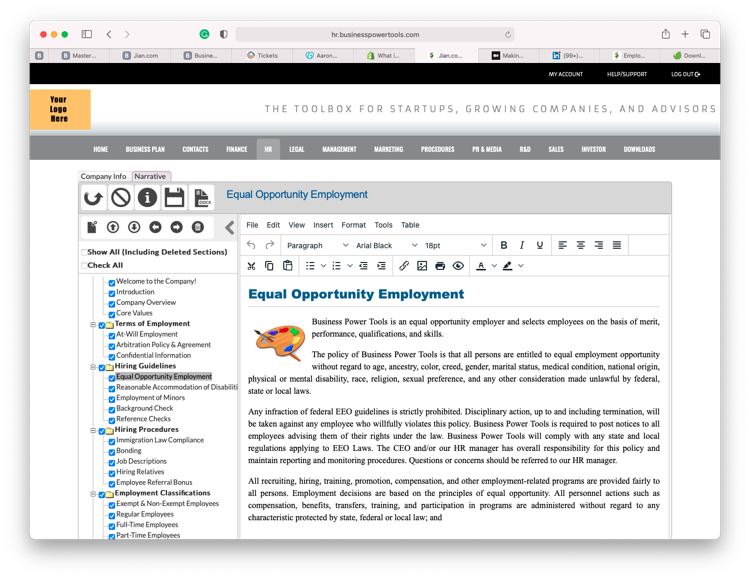Click the cancel prohibition icon
The width and height of the screenshot is (750, 579).
120,198
